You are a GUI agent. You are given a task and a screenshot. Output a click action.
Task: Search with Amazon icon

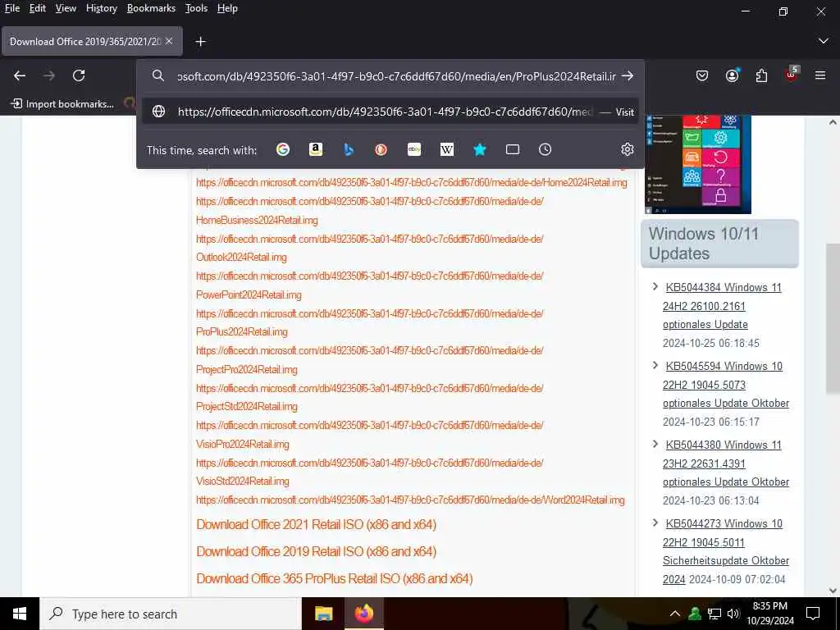pyautogui.click(x=316, y=149)
